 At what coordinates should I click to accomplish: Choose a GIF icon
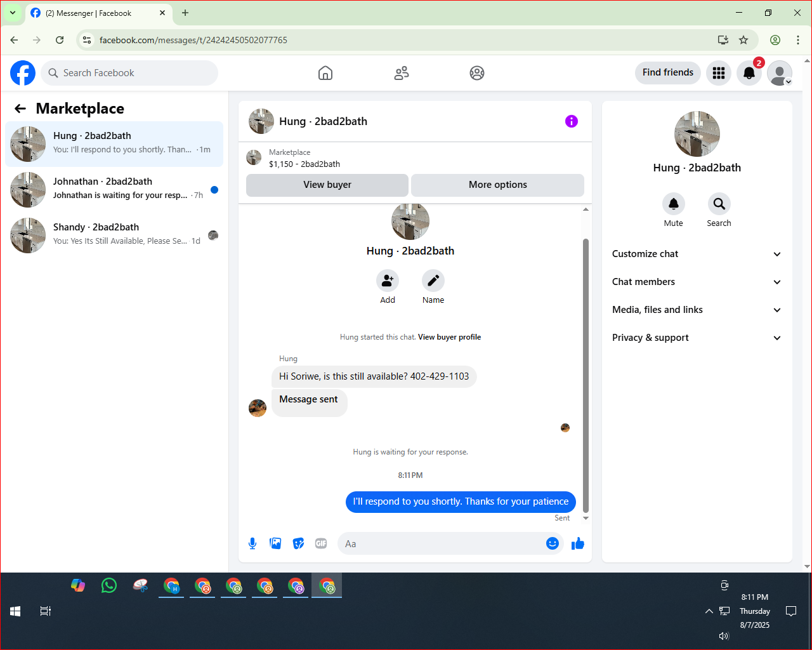pos(321,543)
